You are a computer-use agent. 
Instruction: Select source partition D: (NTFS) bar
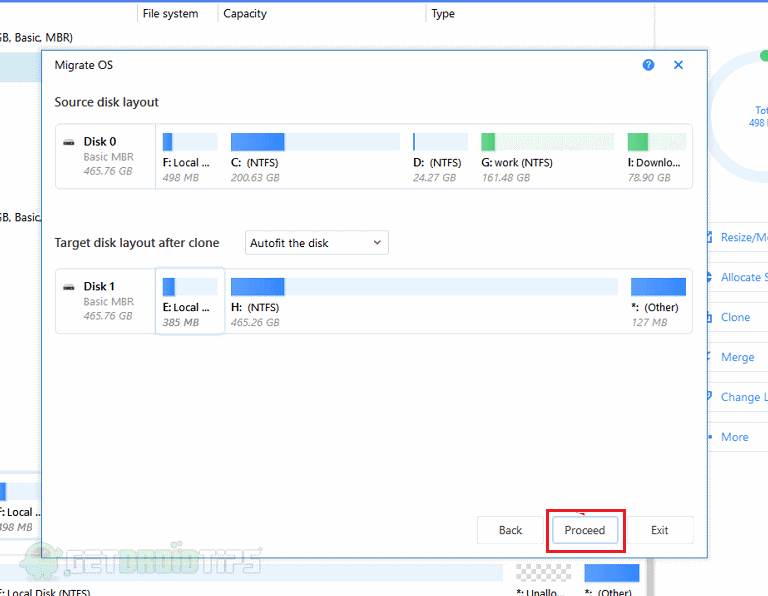click(440, 142)
